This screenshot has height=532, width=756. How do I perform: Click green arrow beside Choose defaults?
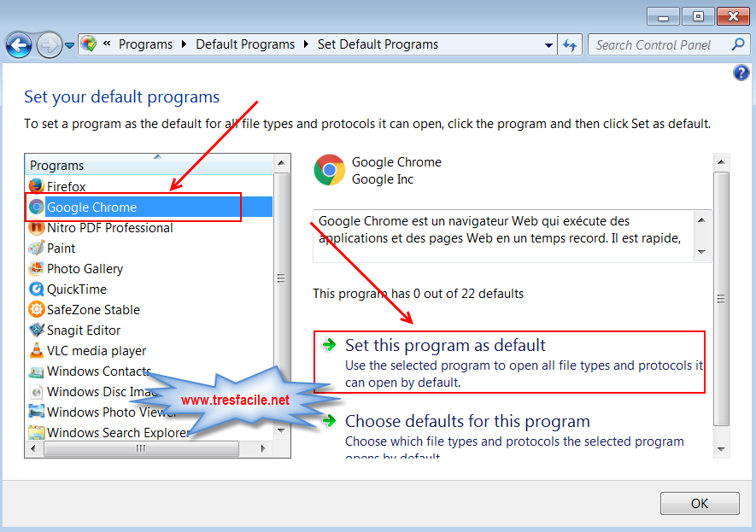tap(329, 421)
